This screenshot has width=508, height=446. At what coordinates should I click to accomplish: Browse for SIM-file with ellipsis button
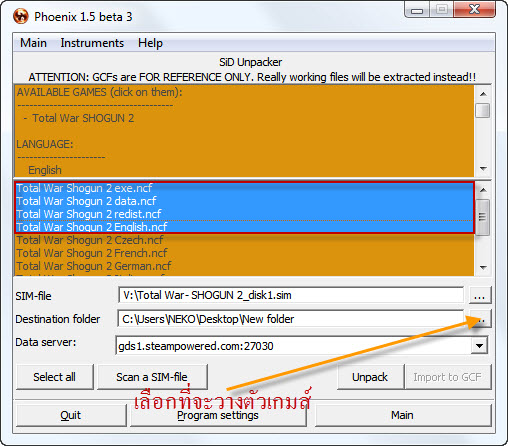480,295
